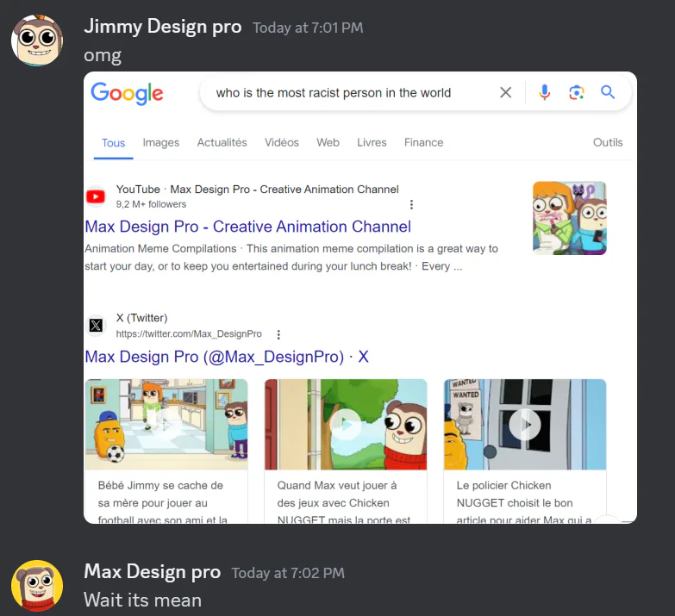Click the twitter.com/Max_DesignPro URL
Viewport: 675px width, 616px height.
(x=189, y=333)
